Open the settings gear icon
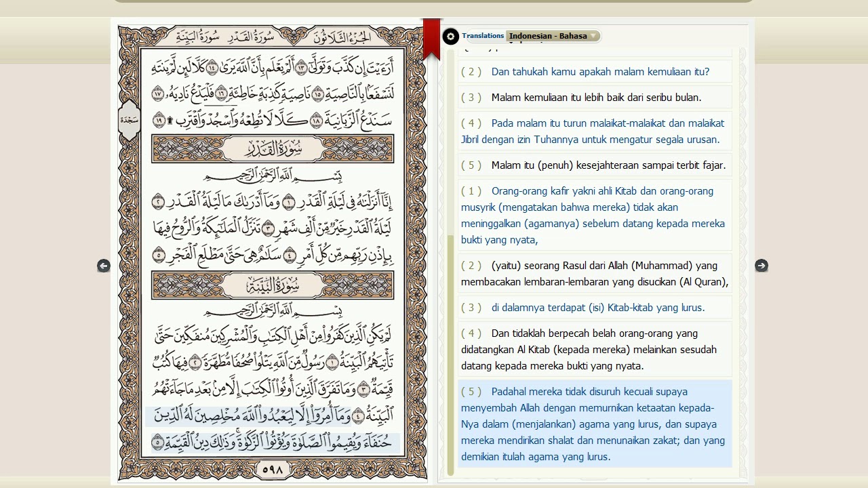The image size is (868, 488). coord(450,37)
